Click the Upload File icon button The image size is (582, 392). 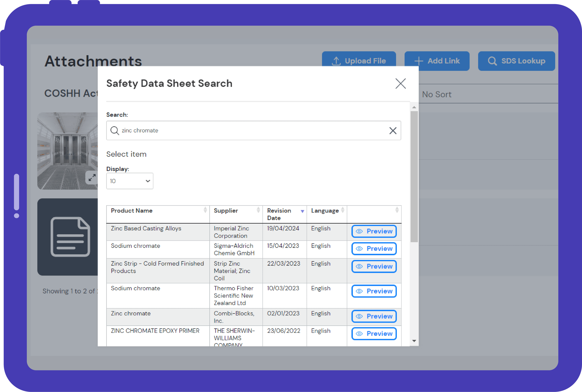click(336, 61)
